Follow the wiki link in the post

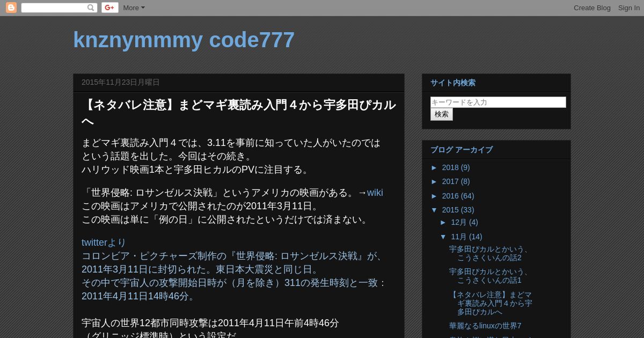coord(375,193)
